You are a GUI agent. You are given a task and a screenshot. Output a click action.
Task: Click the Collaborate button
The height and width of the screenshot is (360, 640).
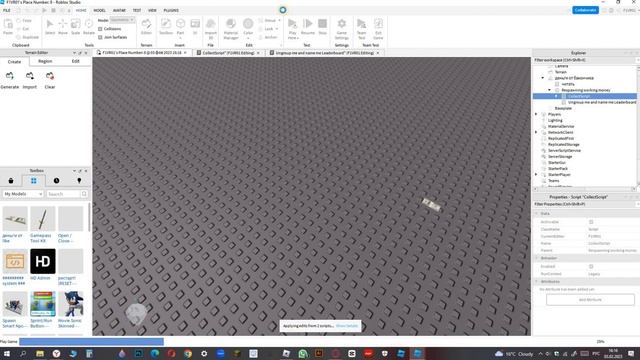click(585, 10)
